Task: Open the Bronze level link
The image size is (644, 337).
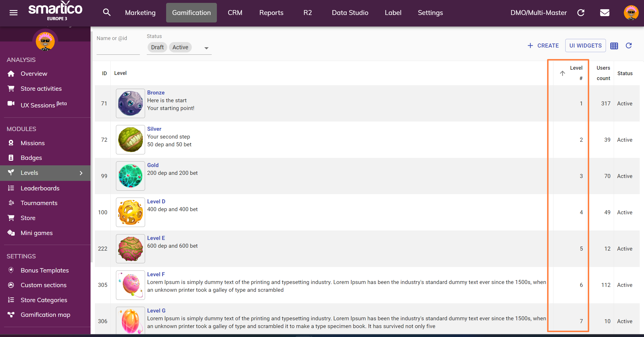Action: coord(156,92)
